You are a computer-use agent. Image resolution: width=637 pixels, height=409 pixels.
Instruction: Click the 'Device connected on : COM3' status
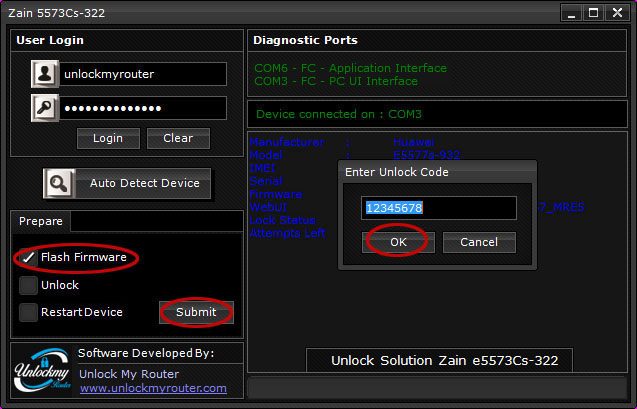pos(339,114)
